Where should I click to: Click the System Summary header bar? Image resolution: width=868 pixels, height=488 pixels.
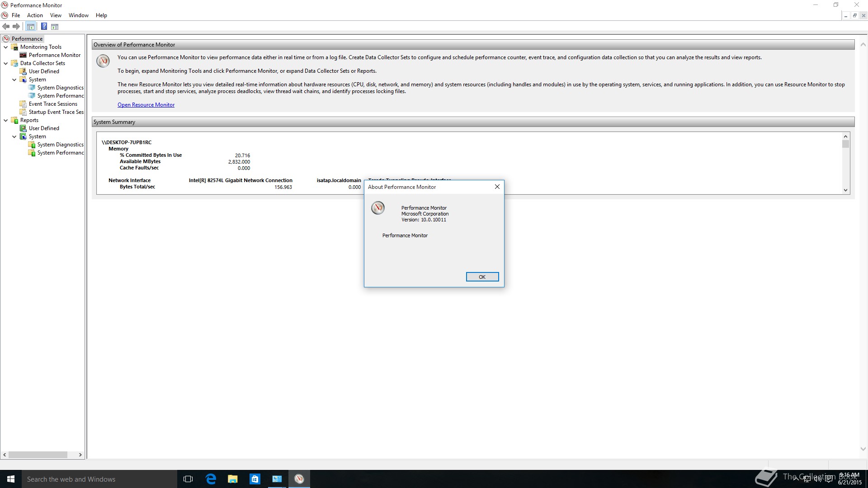[x=473, y=122]
